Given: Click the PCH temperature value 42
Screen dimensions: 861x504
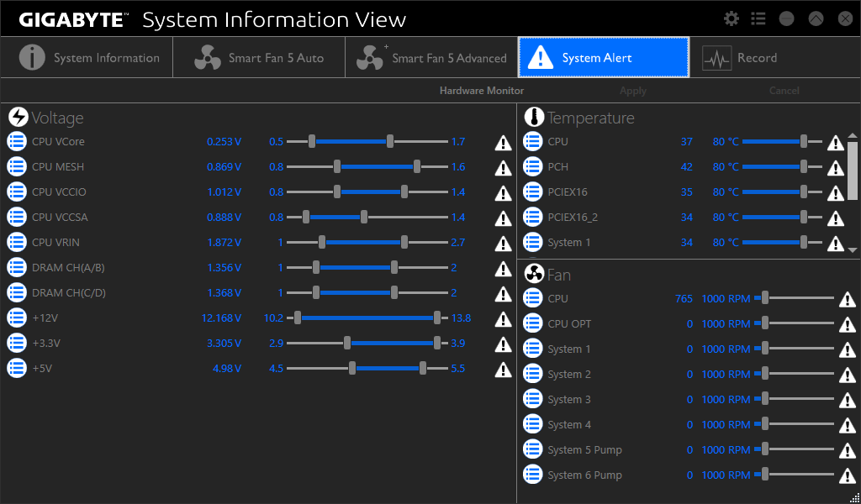Looking at the screenshot, I should point(686,166).
